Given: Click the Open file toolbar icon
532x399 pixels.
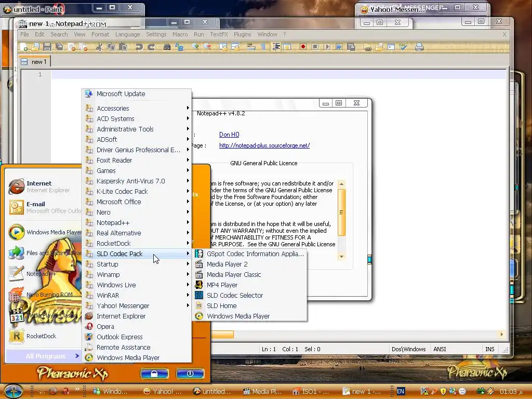Looking at the screenshot, I should pyautogui.click(x=36, y=47).
